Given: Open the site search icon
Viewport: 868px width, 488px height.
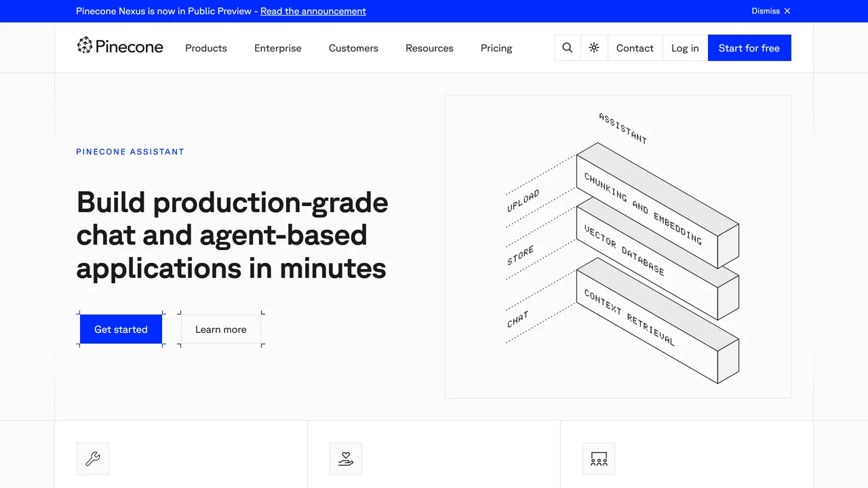Looking at the screenshot, I should 568,48.
